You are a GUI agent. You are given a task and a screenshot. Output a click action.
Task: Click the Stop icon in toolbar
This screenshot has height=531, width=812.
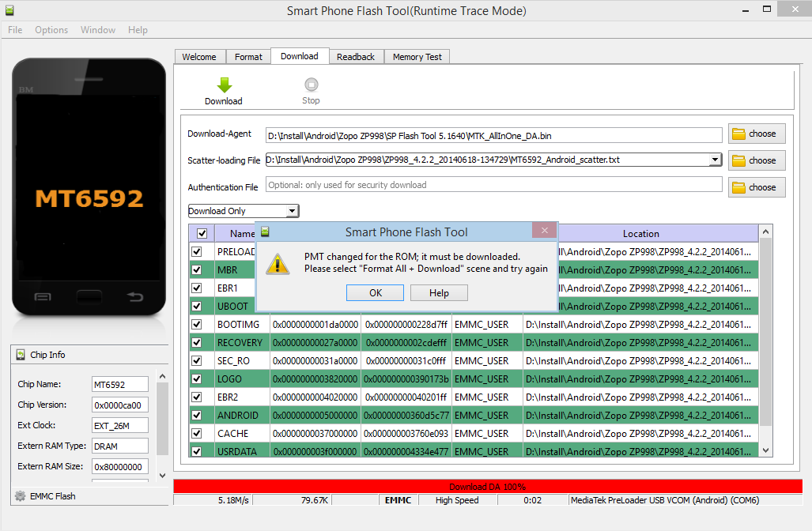(x=311, y=84)
